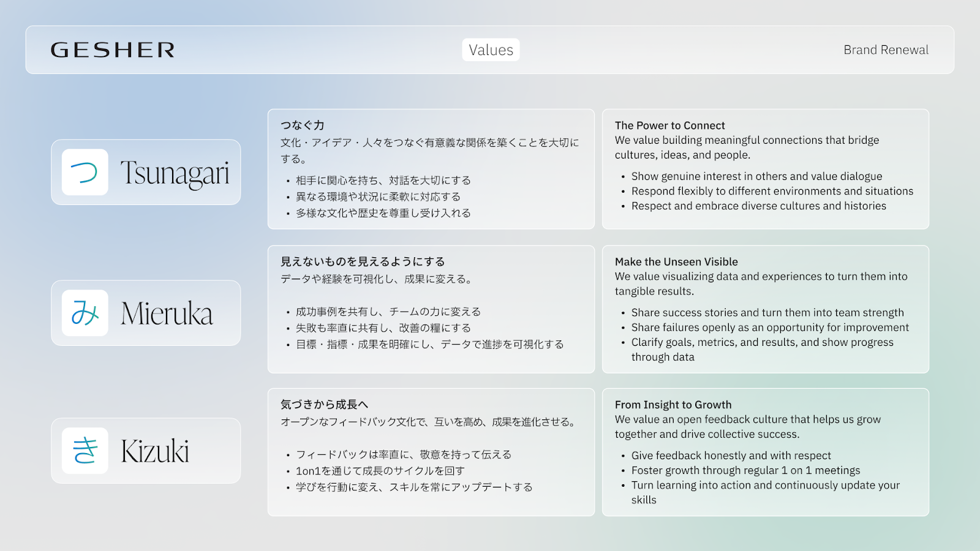Click the heading "Make the Unseen Visible"
This screenshot has height=551, width=980.
point(676,262)
